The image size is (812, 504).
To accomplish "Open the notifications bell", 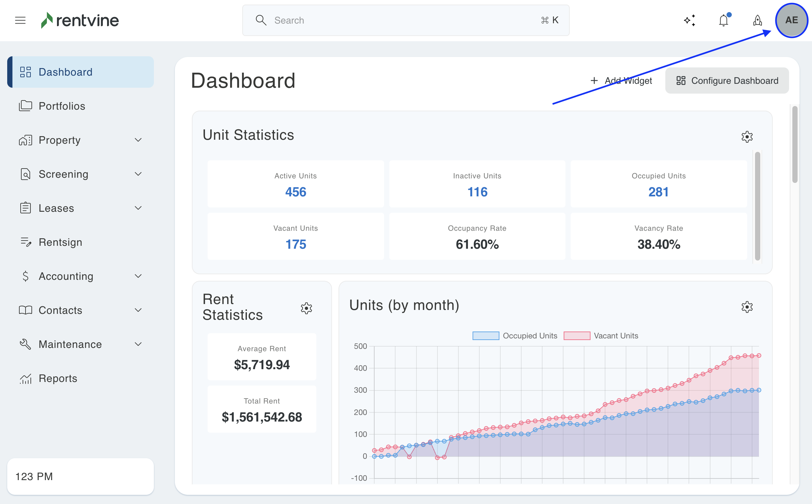I will click(723, 20).
